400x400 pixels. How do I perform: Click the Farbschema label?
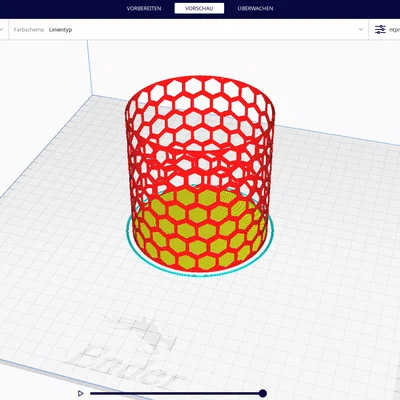[29, 30]
